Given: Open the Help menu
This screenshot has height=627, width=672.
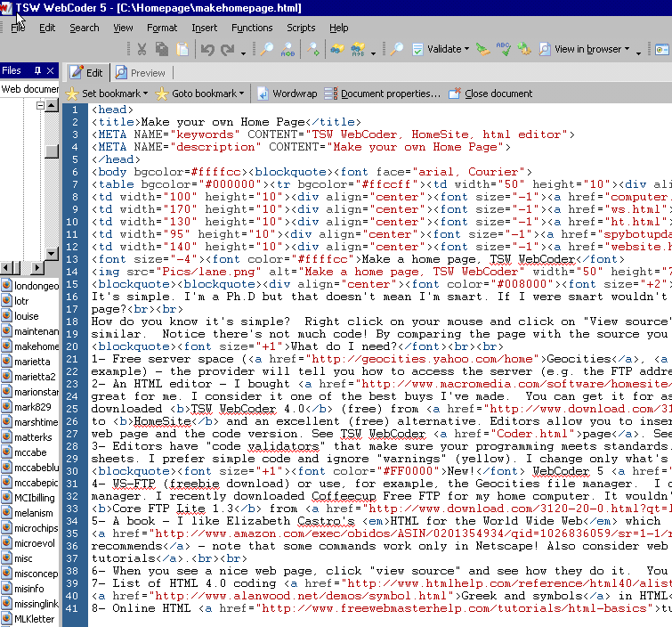Looking at the screenshot, I should tap(338, 28).
